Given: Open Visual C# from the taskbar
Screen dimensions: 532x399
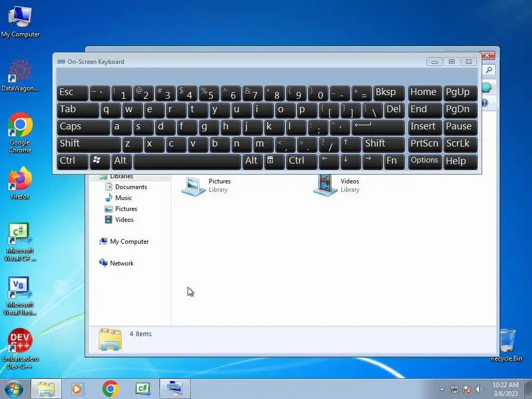Looking at the screenshot, I should coord(143,389).
